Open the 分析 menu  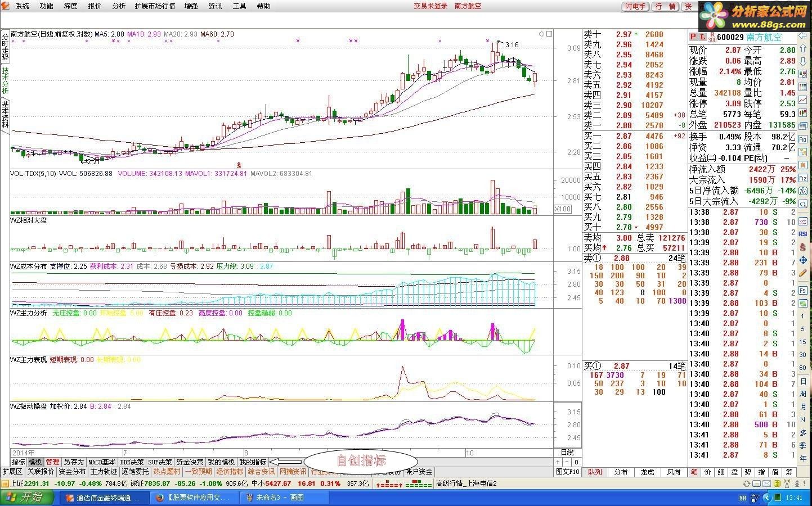point(119,6)
